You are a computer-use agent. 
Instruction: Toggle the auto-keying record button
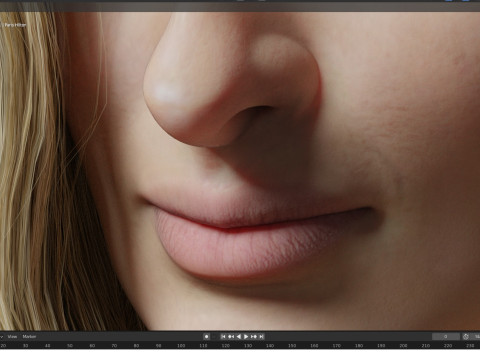(x=206, y=337)
